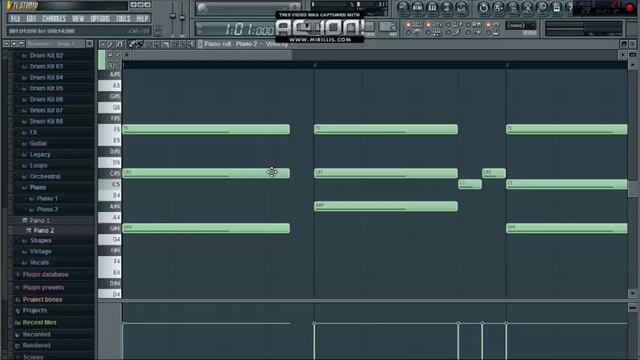The image size is (640, 360).
Task: Open the Plugin presets browser entry
Action: point(43,287)
